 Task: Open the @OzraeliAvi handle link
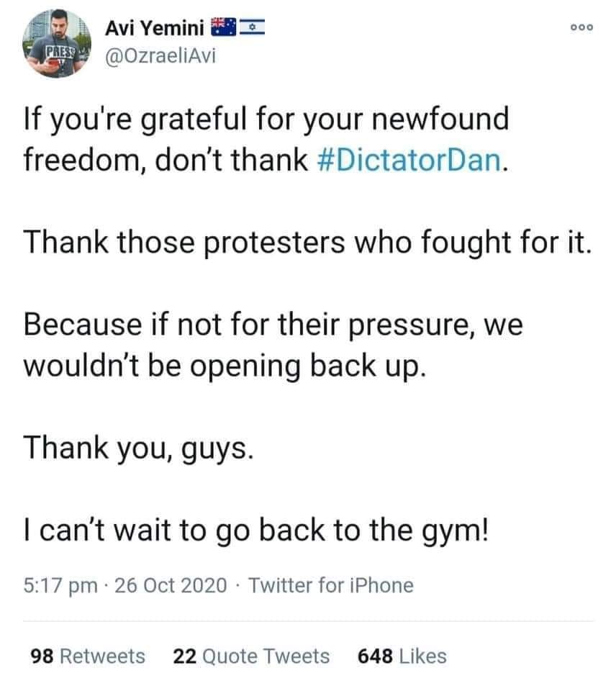[160, 57]
